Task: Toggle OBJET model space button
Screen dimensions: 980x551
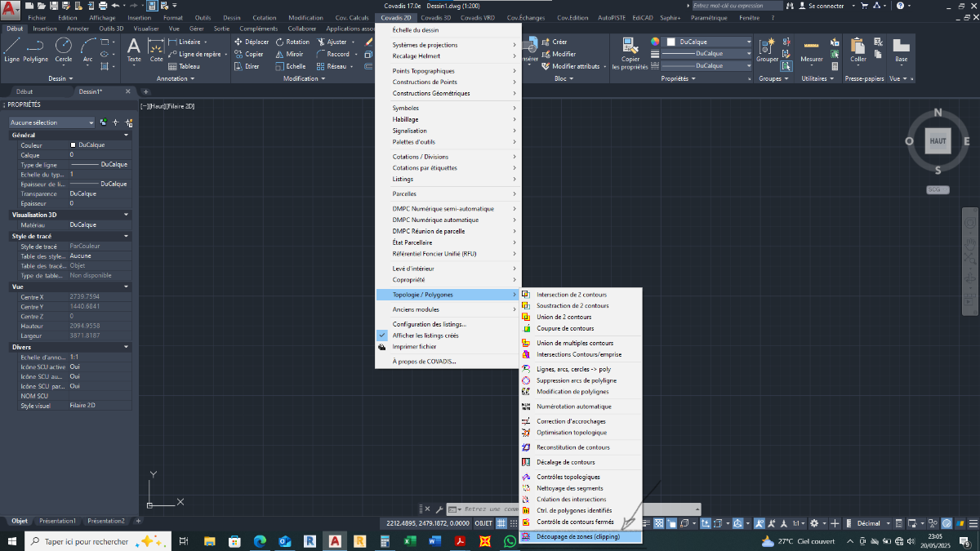Action: tap(483, 522)
